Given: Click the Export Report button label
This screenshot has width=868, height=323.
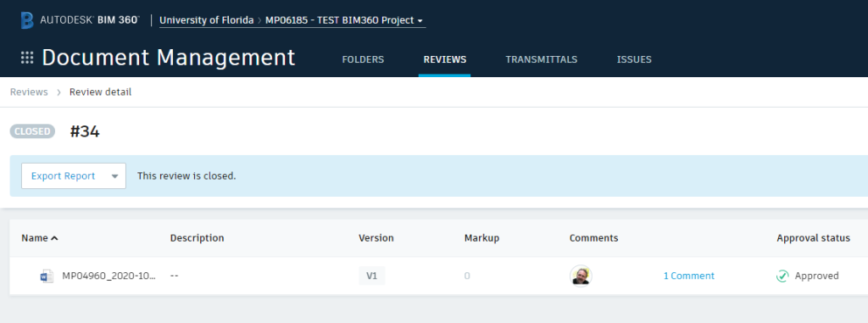Looking at the screenshot, I should point(63,176).
